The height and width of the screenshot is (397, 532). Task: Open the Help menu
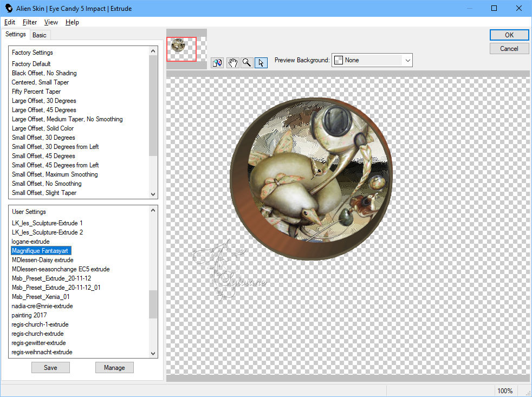(72, 22)
